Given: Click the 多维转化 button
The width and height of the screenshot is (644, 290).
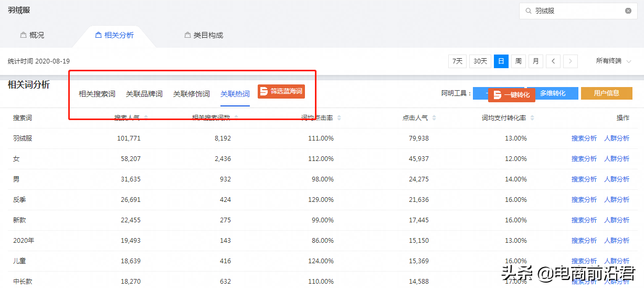Looking at the screenshot, I should point(553,93).
